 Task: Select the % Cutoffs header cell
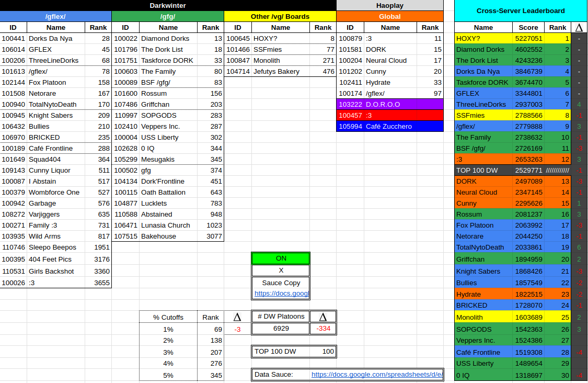click(x=168, y=317)
